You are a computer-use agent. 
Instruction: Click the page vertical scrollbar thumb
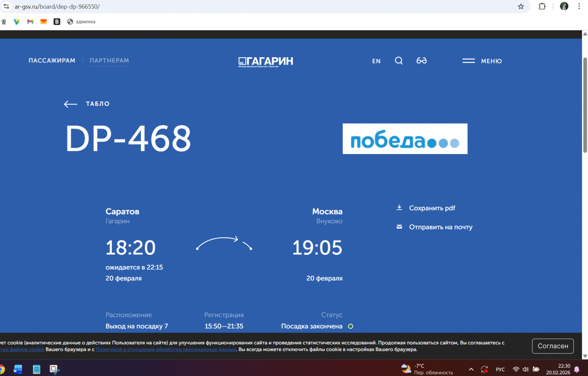click(x=585, y=105)
